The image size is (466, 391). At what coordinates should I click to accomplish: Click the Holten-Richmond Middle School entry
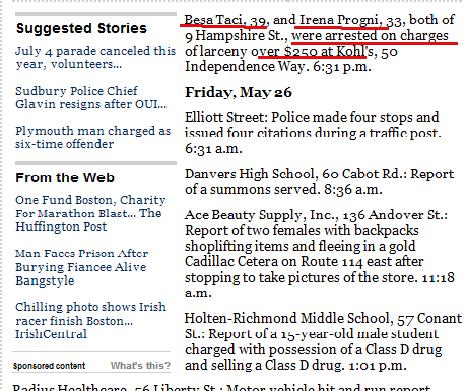(323, 342)
